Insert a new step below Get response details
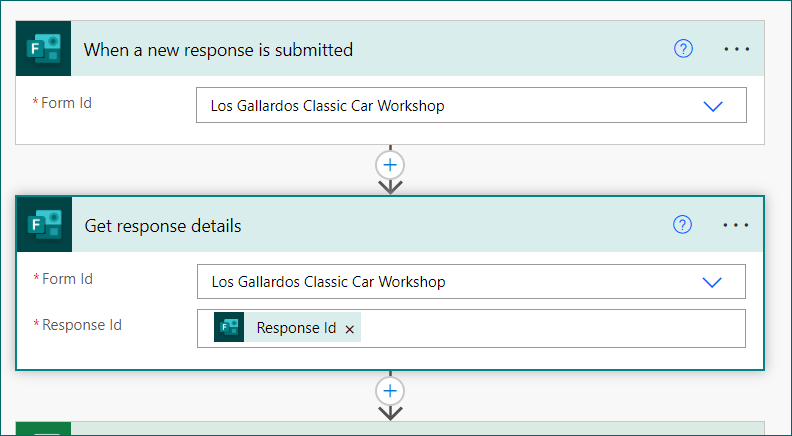The image size is (792, 436). pyautogui.click(x=390, y=391)
